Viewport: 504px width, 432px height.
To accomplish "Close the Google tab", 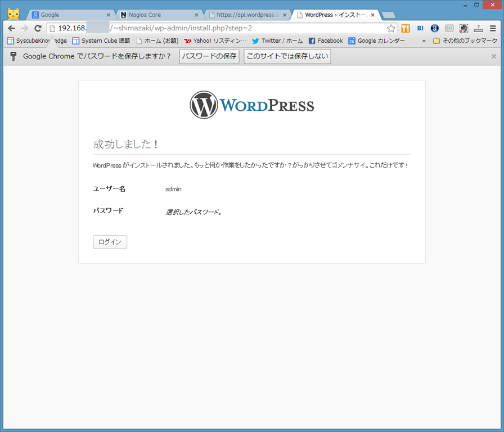I will tap(109, 15).
